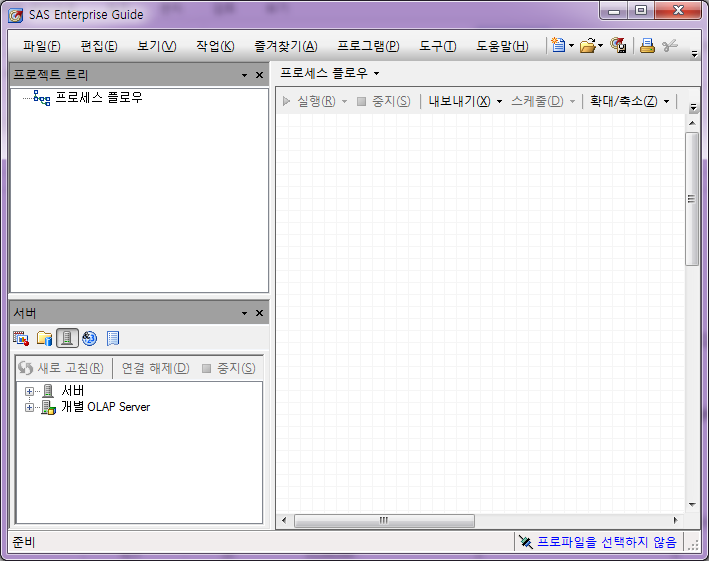Click the vertical scrollbar thumb
Screen dimensions: 709x561
pyautogui.click(x=691, y=199)
